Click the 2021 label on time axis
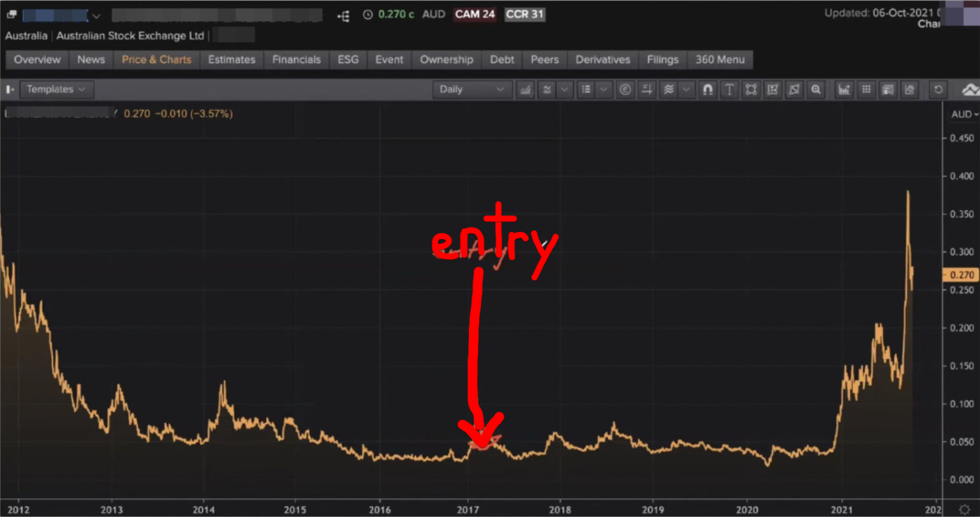 pyautogui.click(x=842, y=509)
